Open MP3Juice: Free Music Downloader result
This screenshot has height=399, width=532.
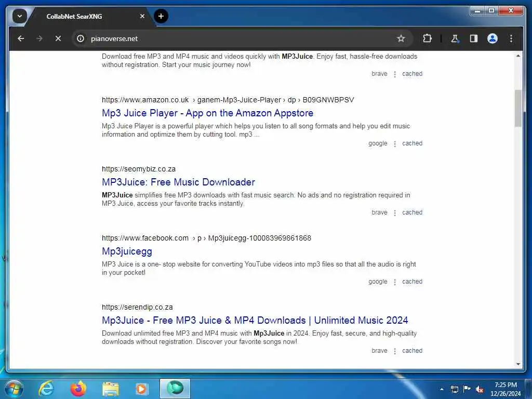[179, 182]
